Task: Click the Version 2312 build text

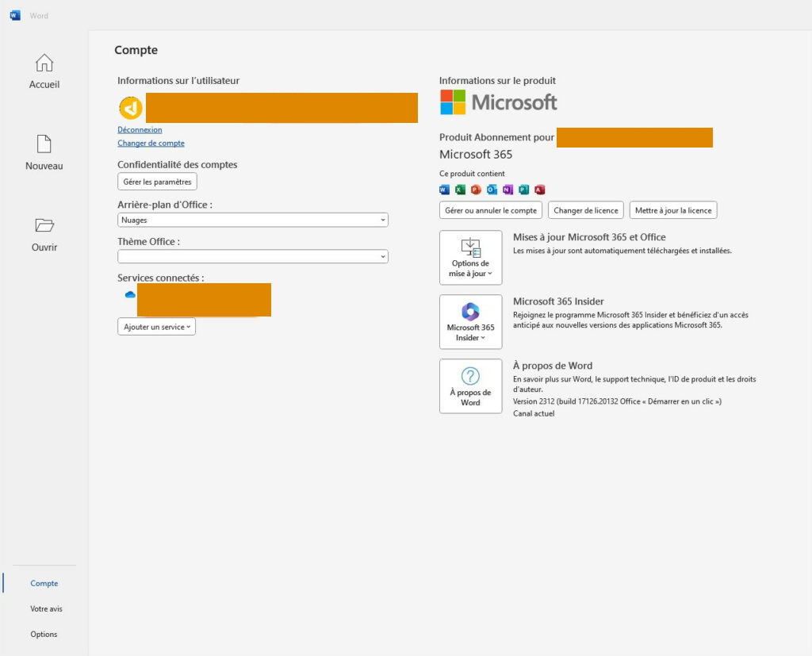Action: (x=617, y=401)
